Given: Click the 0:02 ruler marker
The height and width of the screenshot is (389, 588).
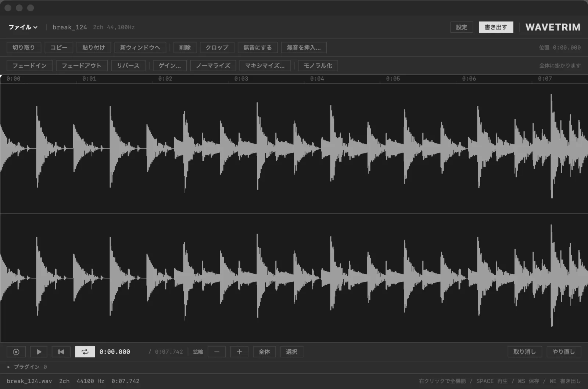Looking at the screenshot, I should pyautogui.click(x=165, y=79).
